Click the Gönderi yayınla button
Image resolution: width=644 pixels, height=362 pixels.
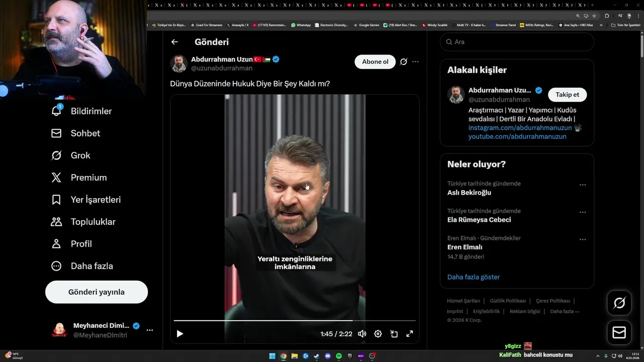[x=97, y=292]
